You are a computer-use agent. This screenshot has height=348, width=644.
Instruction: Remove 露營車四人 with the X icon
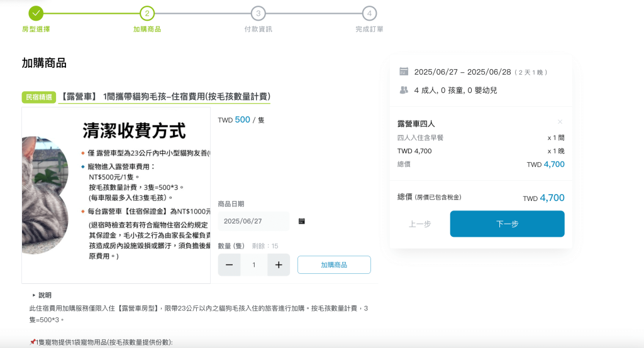pos(560,122)
